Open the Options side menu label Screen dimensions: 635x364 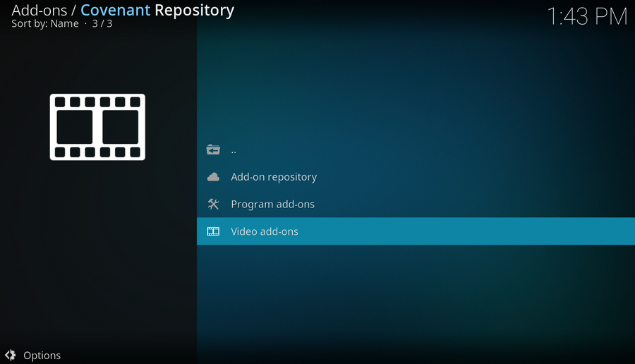pyautogui.click(x=42, y=356)
